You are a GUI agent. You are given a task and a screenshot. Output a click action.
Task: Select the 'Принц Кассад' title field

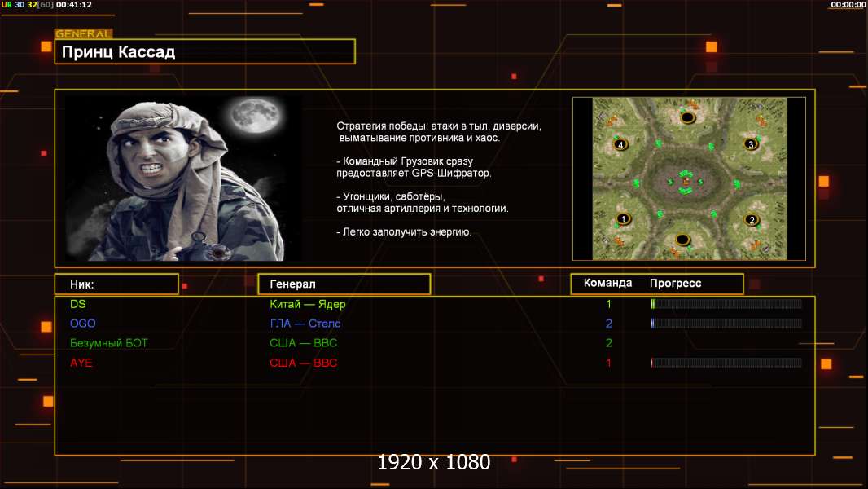click(x=205, y=51)
